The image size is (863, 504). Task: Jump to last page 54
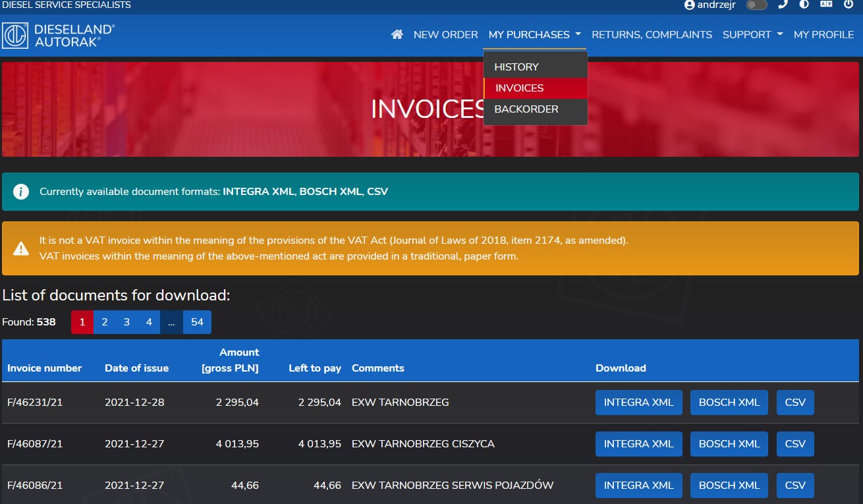click(x=197, y=322)
